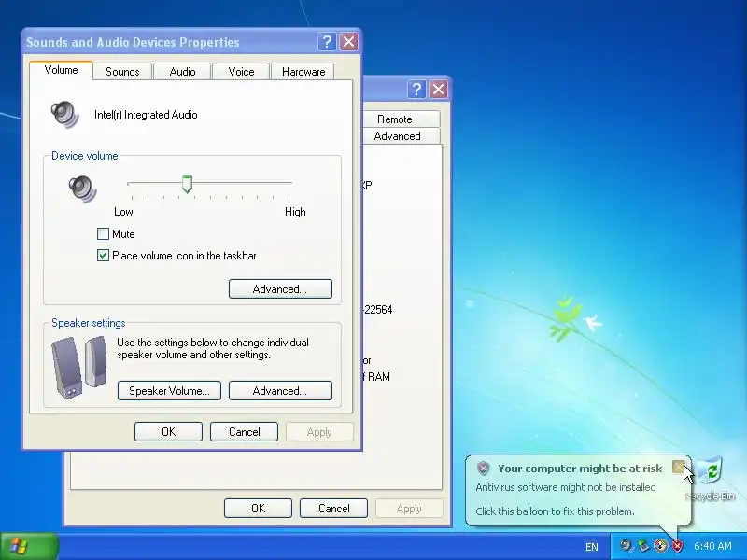
Task: Open the red Security Center shield tray icon
Action: [677, 546]
